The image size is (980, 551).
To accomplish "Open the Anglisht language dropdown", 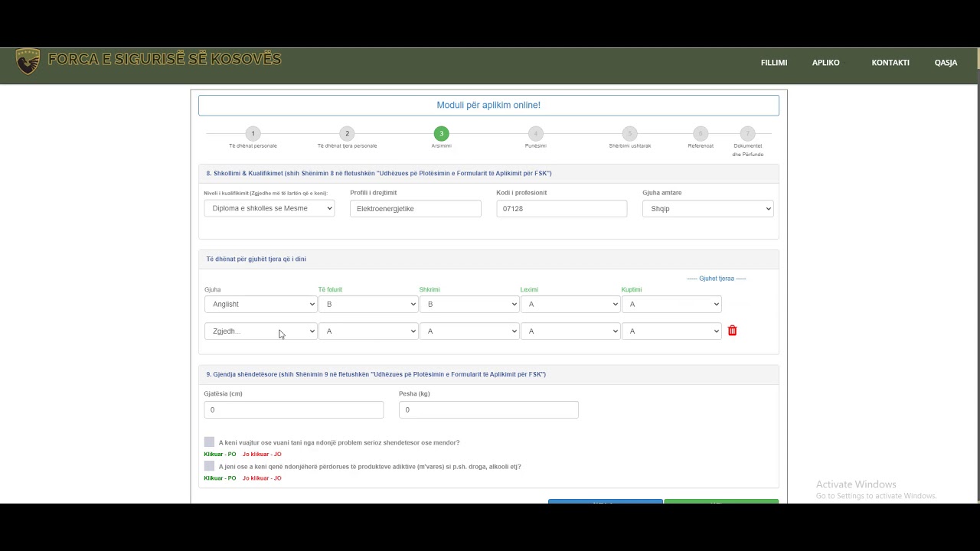I will 260,304.
